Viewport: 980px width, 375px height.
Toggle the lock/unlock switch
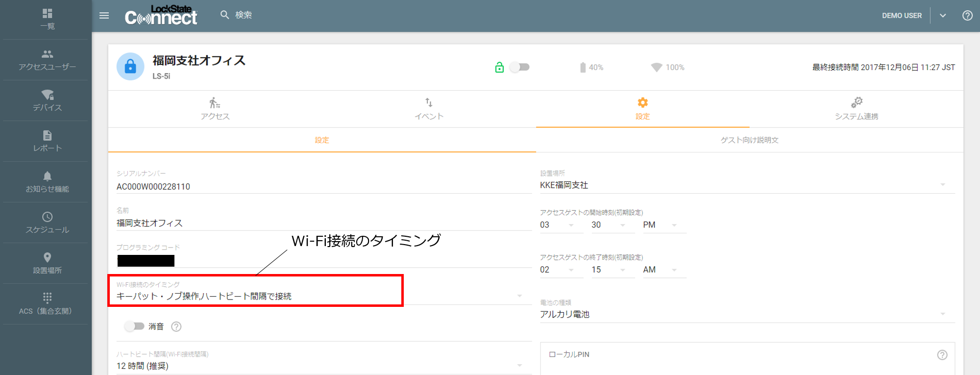pyautogui.click(x=519, y=67)
